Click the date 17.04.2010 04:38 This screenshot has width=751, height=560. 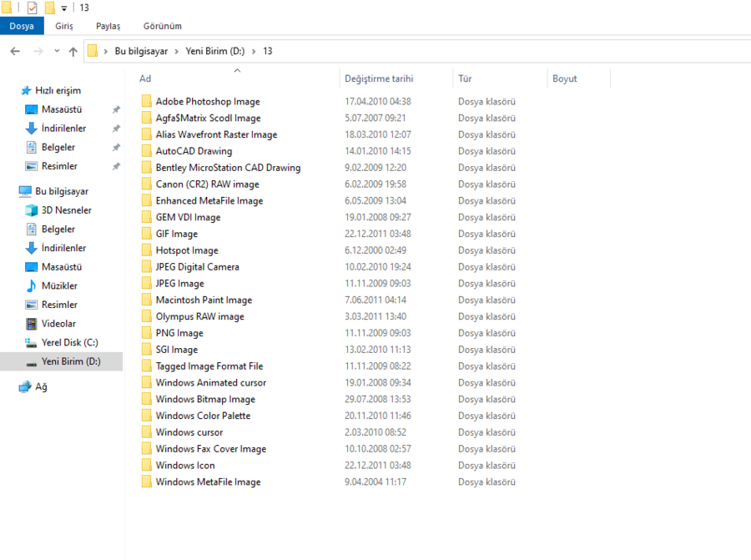[378, 101]
